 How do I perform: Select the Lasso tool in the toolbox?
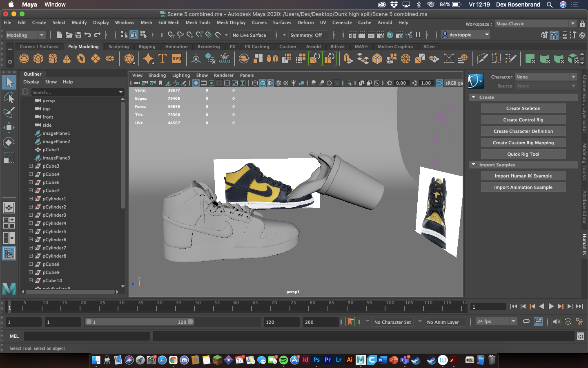click(x=9, y=97)
